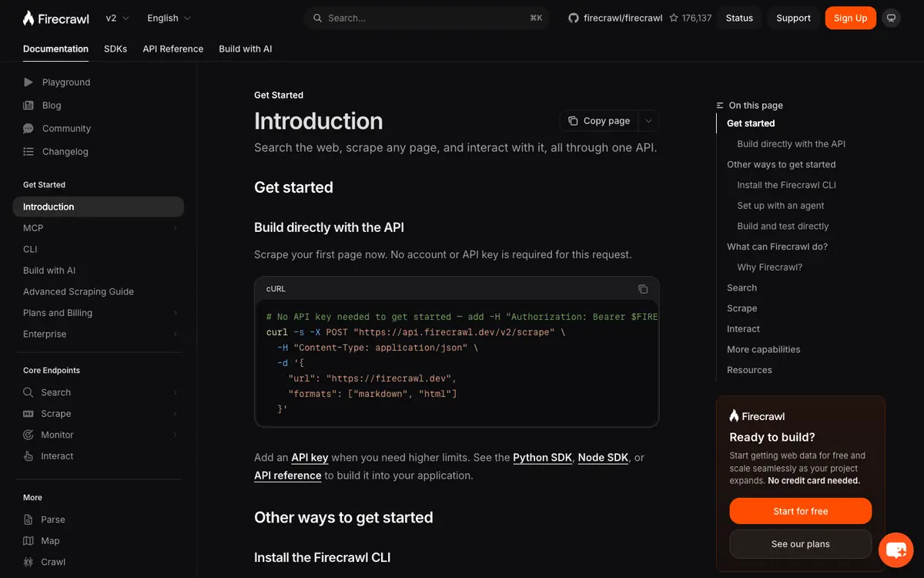Click the Support button

793,18
